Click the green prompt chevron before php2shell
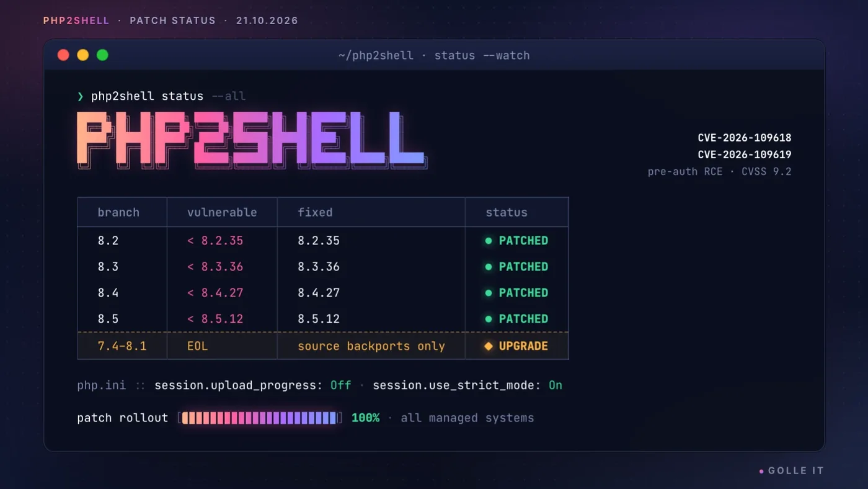Screen dimensions: 868x489 81,96
